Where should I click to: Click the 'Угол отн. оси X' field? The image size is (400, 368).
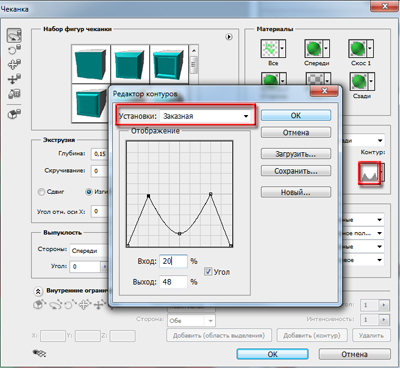click(x=100, y=211)
